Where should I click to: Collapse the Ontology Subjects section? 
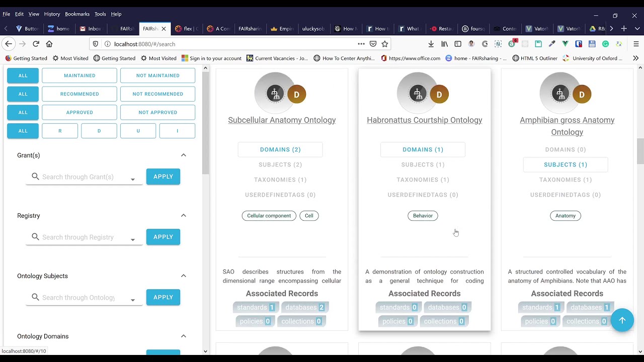tap(184, 276)
